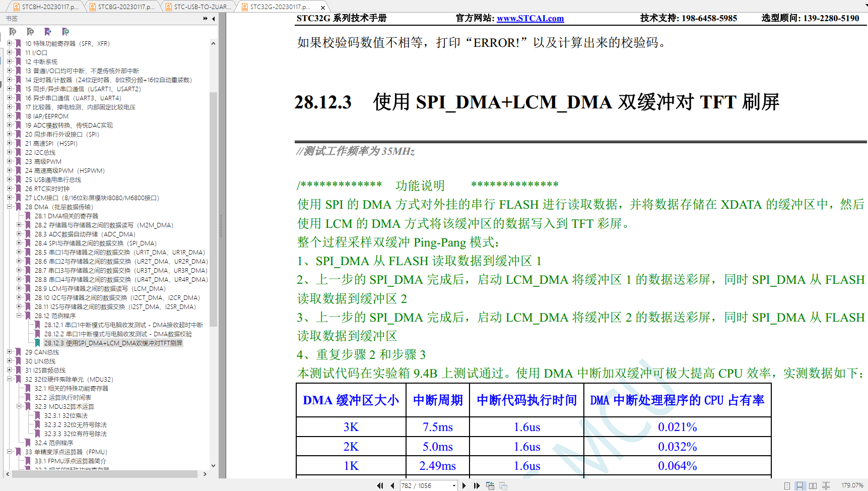Click the PDF icon on STC8H tab
Viewport: 868px width, 491px height.
point(17,7)
